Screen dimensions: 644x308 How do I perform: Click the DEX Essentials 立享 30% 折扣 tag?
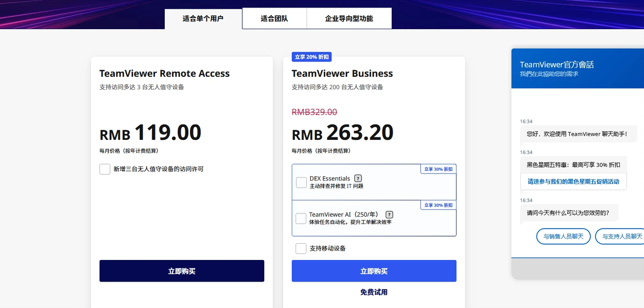438,169
